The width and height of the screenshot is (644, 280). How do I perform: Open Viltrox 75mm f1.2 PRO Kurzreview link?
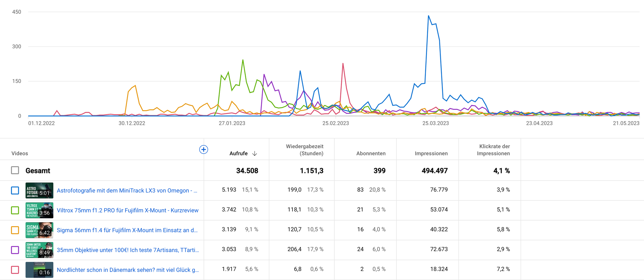(x=127, y=210)
